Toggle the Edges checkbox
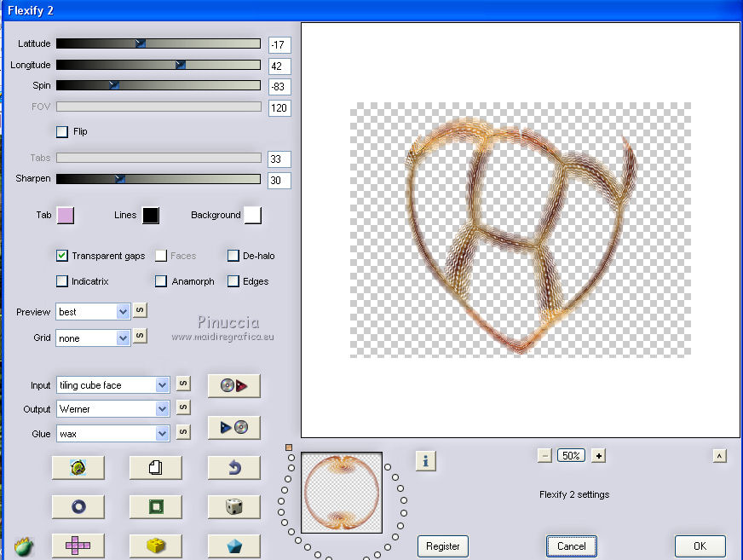 (x=233, y=281)
